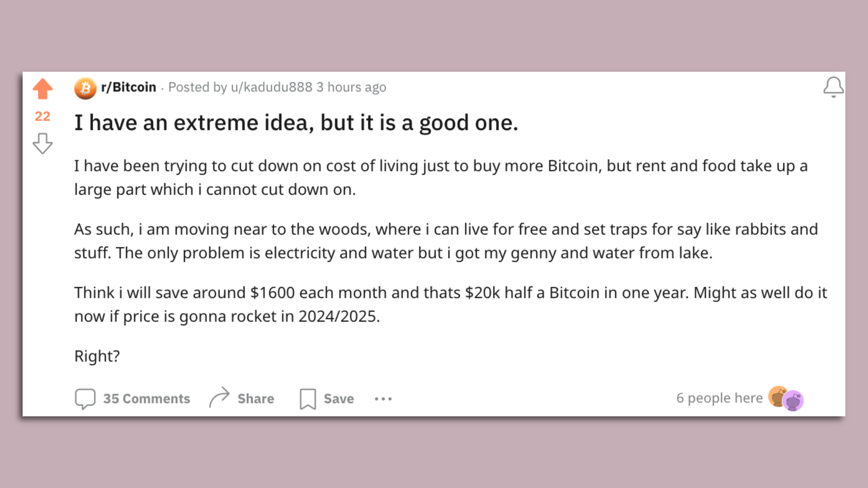Toggle post notifications with the bell icon
This screenshot has height=488, width=868.
833,87
